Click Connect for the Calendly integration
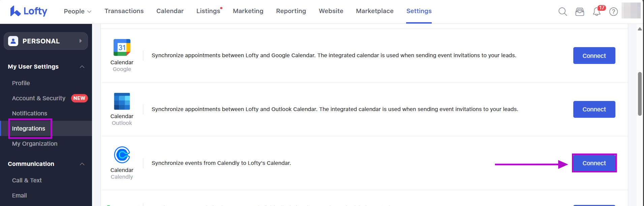 594,163
